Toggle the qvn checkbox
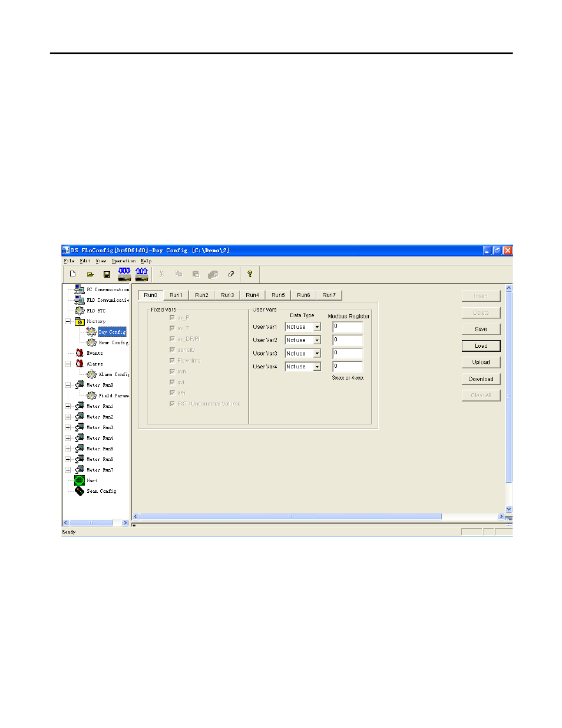Screen dimensions: 562x728 click(172, 371)
